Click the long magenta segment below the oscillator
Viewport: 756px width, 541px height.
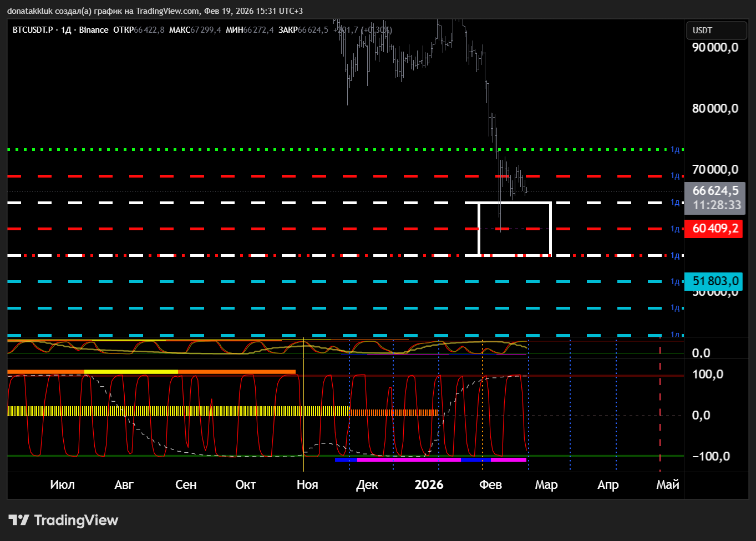coord(409,460)
